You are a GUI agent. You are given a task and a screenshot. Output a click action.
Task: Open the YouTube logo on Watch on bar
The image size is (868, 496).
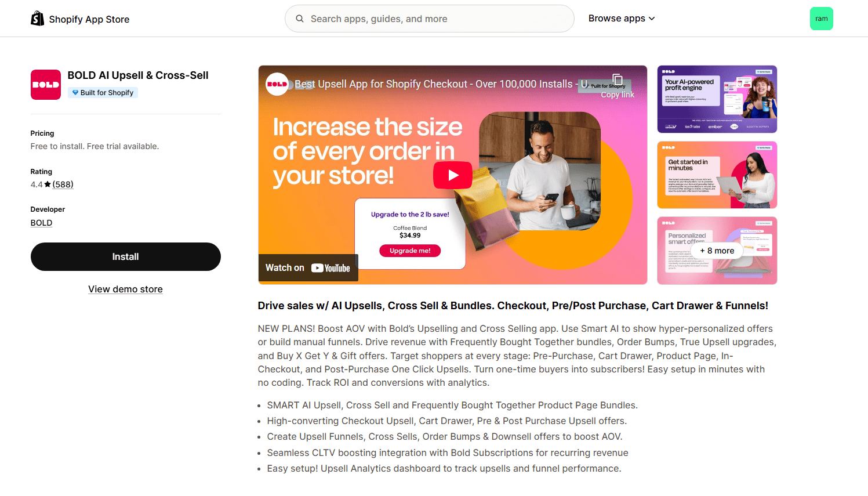coord(331,268)
